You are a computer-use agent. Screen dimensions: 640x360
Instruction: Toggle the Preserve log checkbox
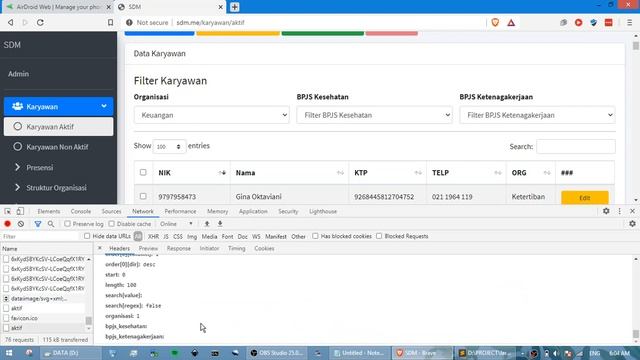pos(67,224)
